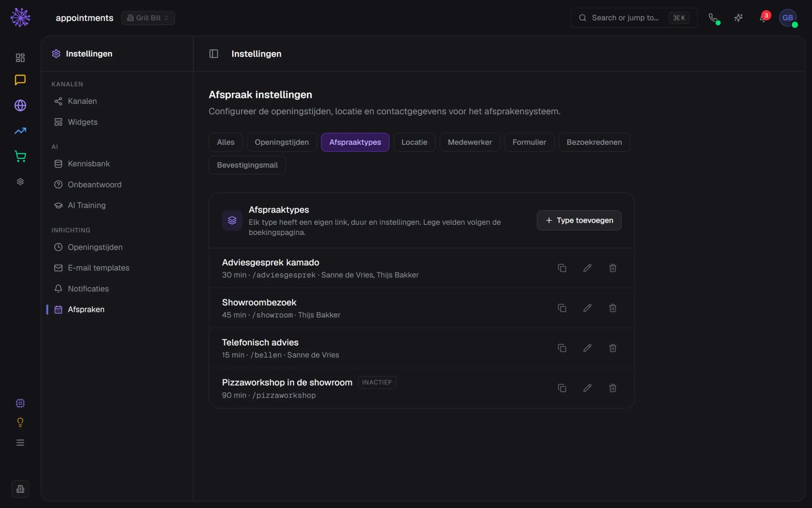Viewport: 812px width, 508px height.
Task: Open Widgets in the settings sidebar
Action: [118, 122]
